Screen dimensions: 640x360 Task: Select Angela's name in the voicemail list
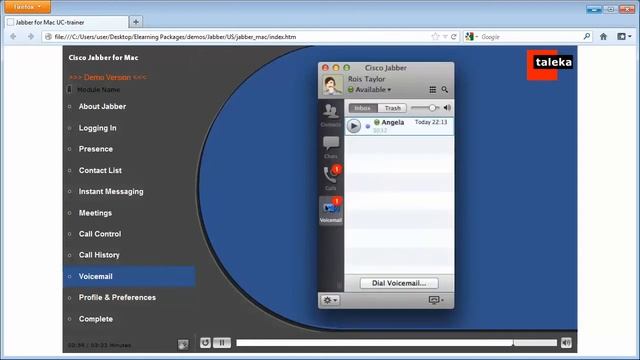point(393,122)
